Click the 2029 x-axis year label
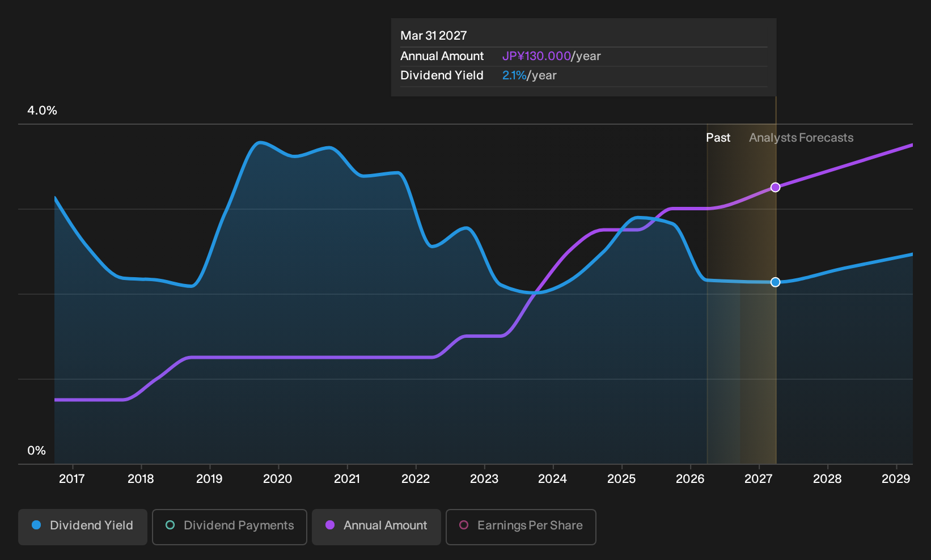The image size is (931, 560). (896, 479)
